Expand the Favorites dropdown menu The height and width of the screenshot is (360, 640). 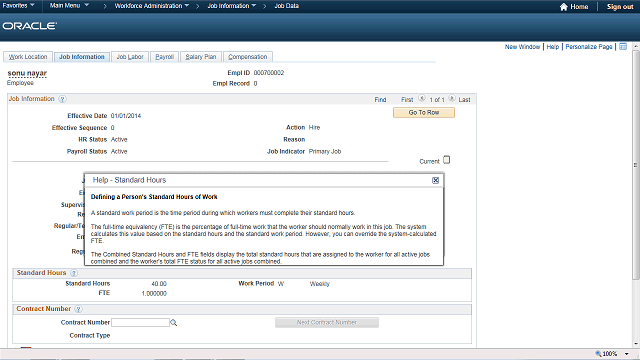(18, 6)
